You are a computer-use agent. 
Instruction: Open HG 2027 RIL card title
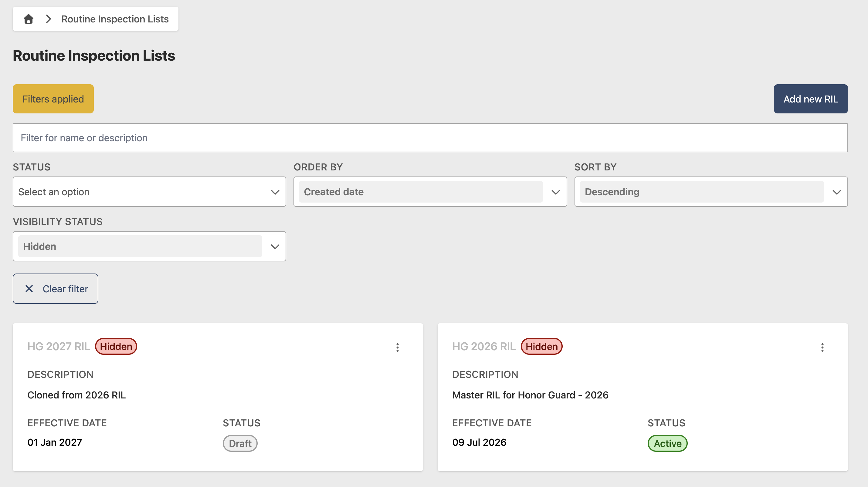[x=59, y=346]
